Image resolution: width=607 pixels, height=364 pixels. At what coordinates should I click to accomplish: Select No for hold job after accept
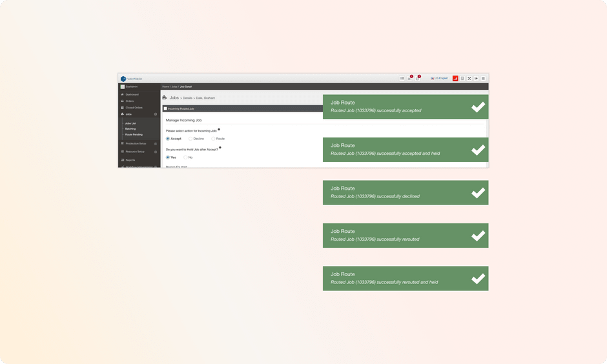(186, 157)
